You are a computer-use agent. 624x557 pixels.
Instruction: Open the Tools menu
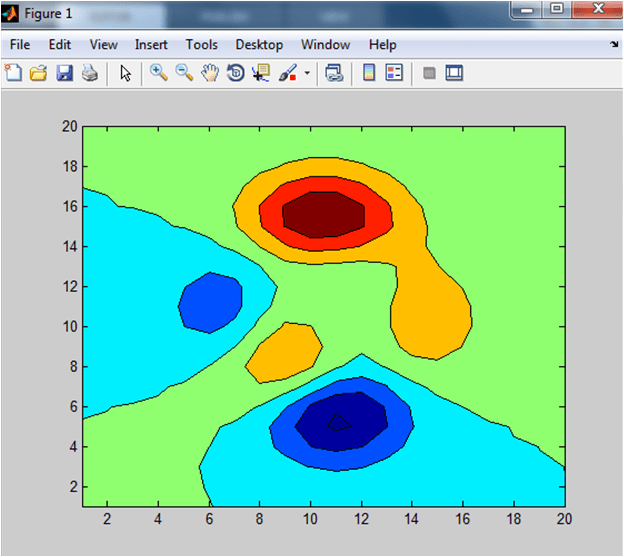(202, 45)
